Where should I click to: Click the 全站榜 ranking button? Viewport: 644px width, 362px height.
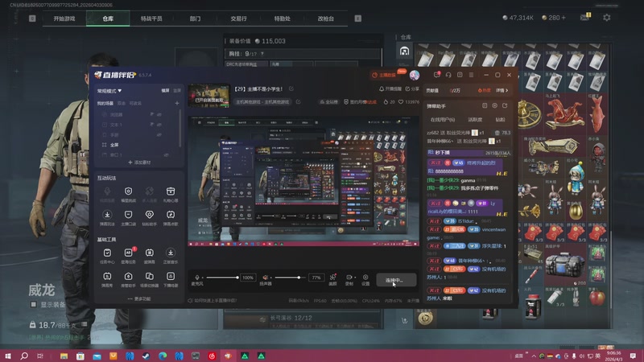[328, 102]
